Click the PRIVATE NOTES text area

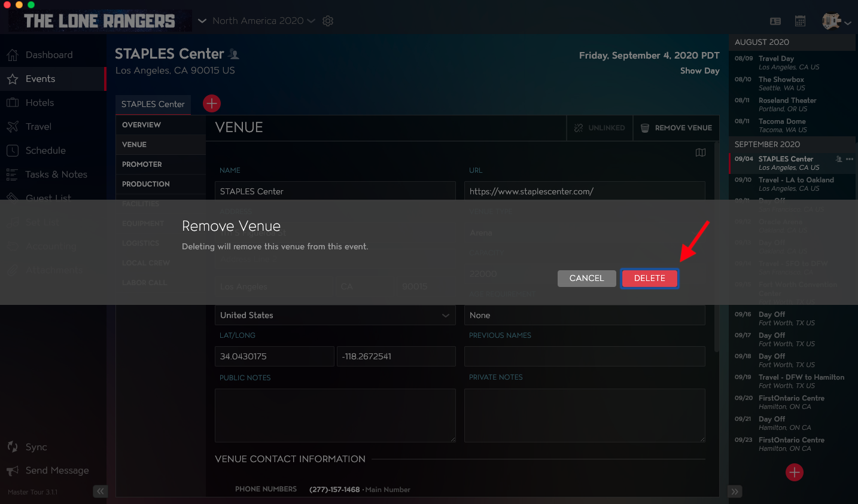[x=585, y=416]
